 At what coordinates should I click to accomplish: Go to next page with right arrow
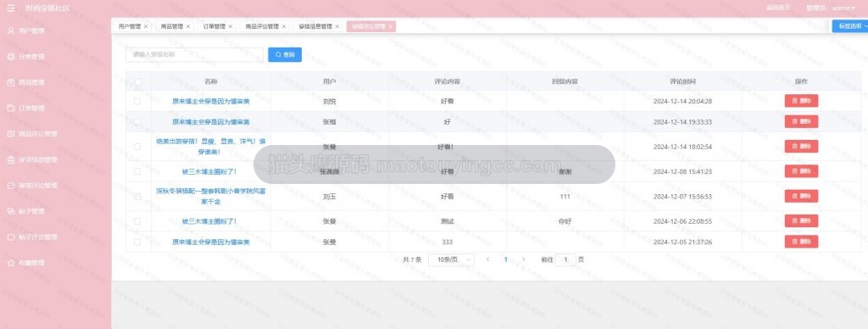tap(523, 259)
